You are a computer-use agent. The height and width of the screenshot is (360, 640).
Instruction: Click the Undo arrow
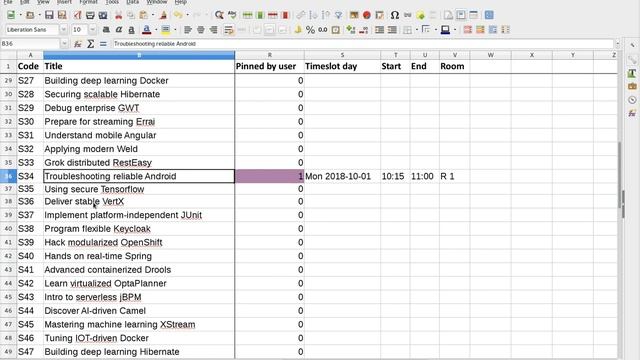(178, 15)
